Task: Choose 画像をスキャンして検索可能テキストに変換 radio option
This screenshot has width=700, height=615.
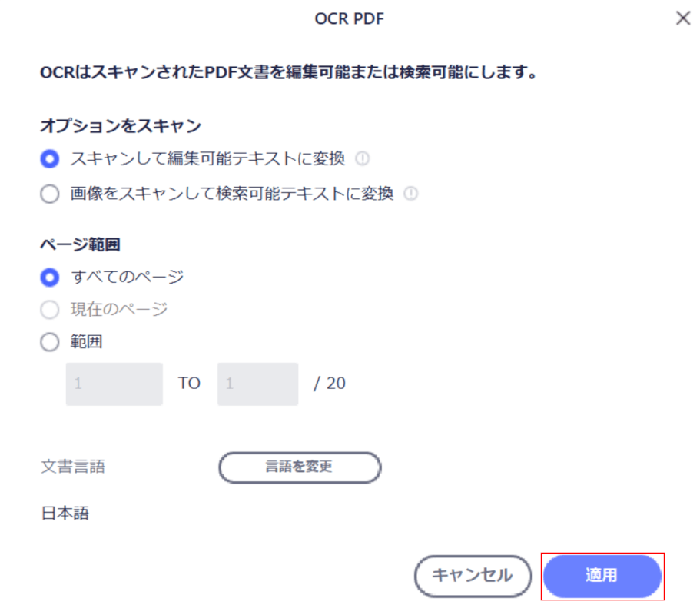Action: (50, 194)
